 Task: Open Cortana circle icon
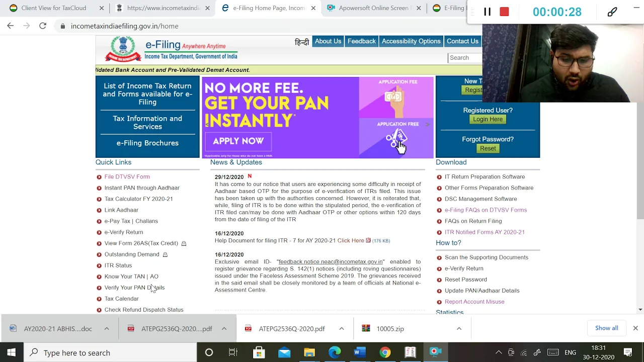[x=209, y=352]
